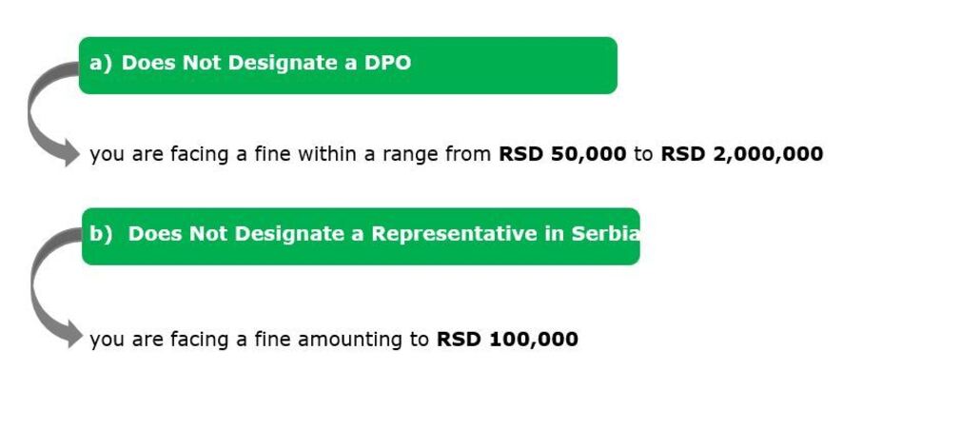
Task: Click the bold 'RSD 100,000' amount
Action: (x=507, y=340)
